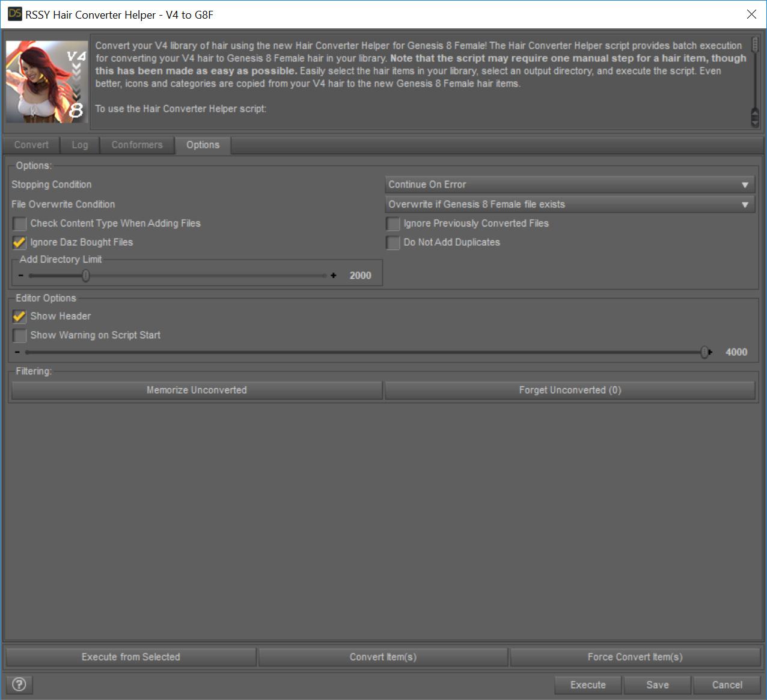Click the Editor Options slider value 4000
Image resolution: width=767 pixels, height=700 pixels.
click(736, 353)
